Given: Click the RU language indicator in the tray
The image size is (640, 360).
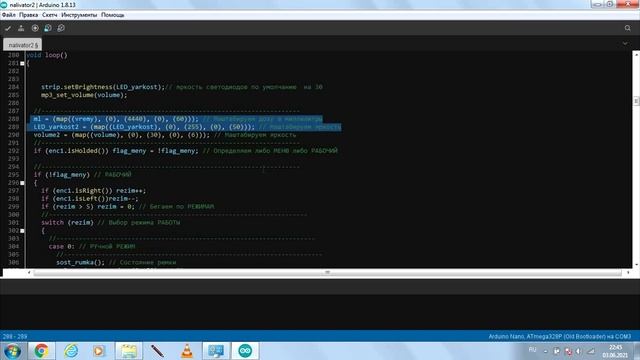Looking at the screenshot, I should tap(532, 350).
